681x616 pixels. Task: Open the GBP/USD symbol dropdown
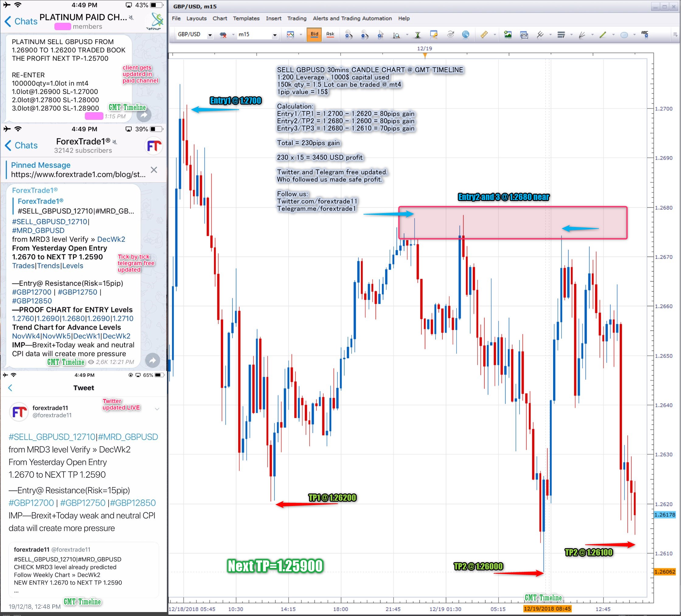(210, 35)
